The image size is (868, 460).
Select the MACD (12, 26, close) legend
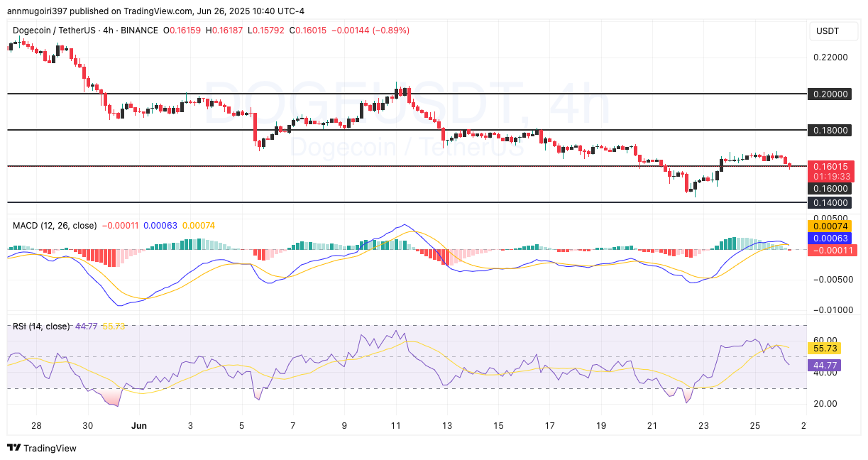pyautogui.click(x=55, y=226)
